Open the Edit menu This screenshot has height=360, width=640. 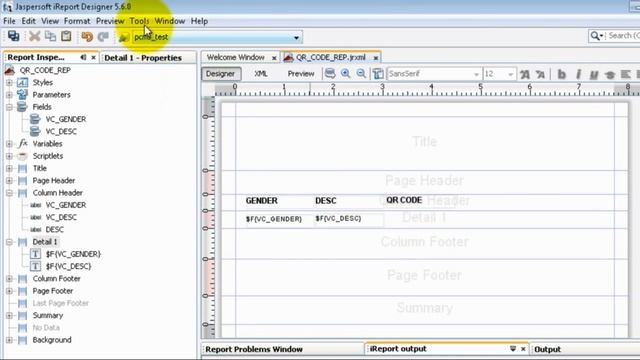(29, 21)
